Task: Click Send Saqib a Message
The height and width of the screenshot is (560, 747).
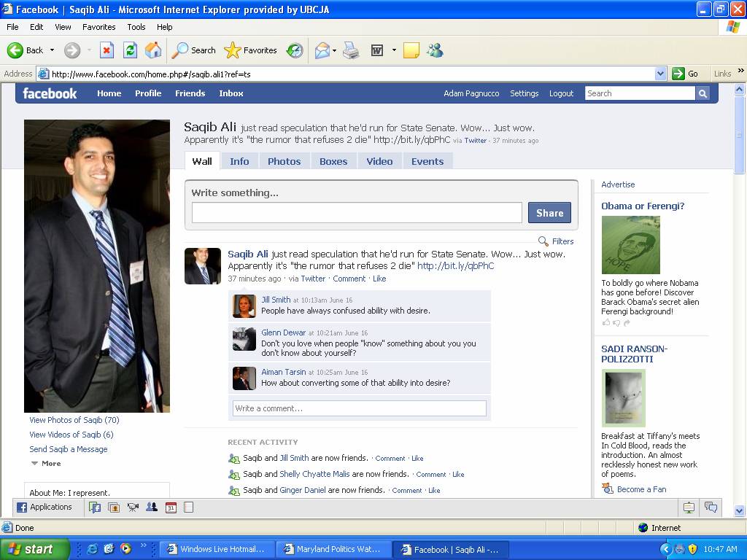Action: click(68, 449)
